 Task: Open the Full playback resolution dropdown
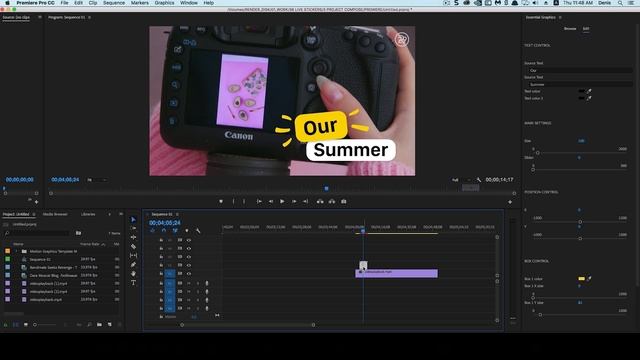[460, 180]
